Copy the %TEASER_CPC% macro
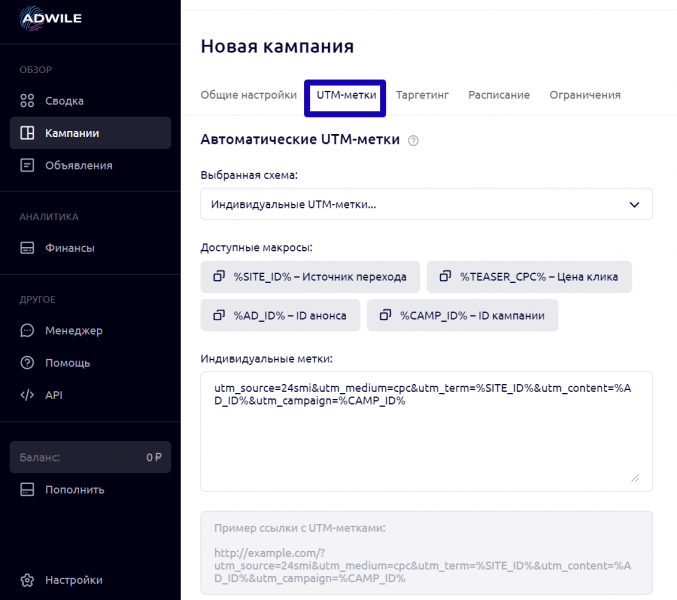The width and height of the screenshot is (677, 600). click(529, 277)
